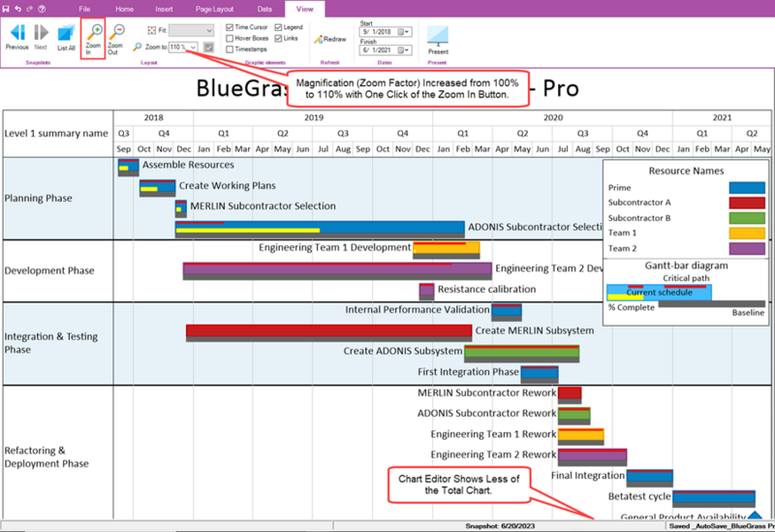Select the First Integration Phase bar

pos(540,374)
